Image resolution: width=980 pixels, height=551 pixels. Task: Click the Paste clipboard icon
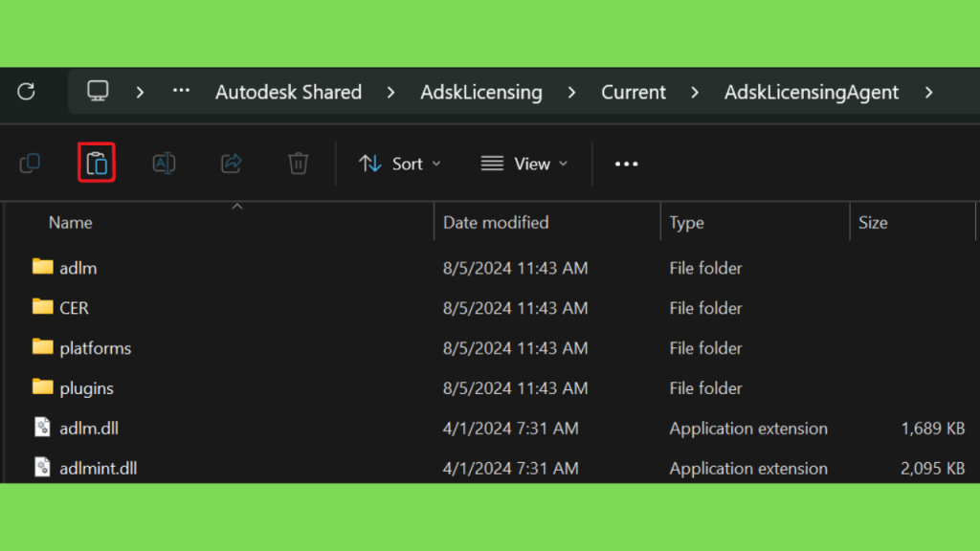tap(97, 164)
